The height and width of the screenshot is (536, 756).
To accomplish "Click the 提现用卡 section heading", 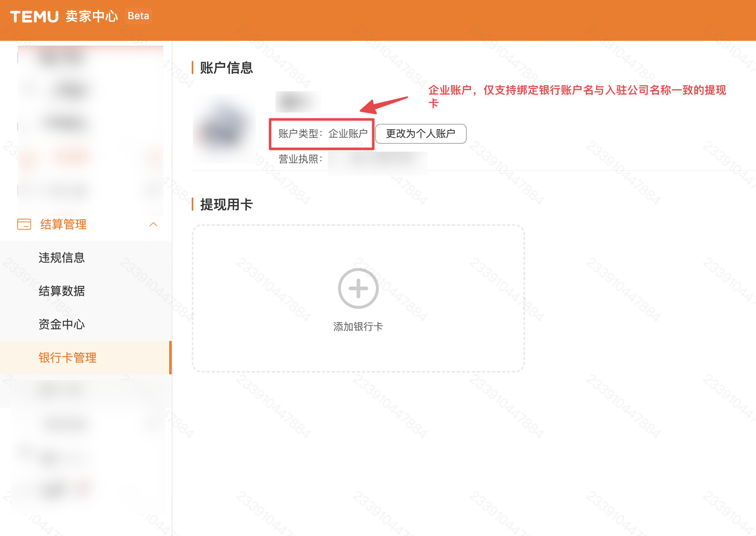I will click(x=225, y=205).
